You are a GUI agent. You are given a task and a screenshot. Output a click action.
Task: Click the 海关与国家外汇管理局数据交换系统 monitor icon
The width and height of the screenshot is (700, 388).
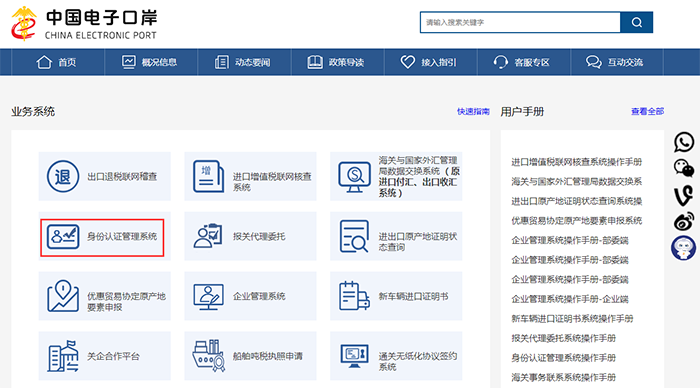(x=354, y=177)
